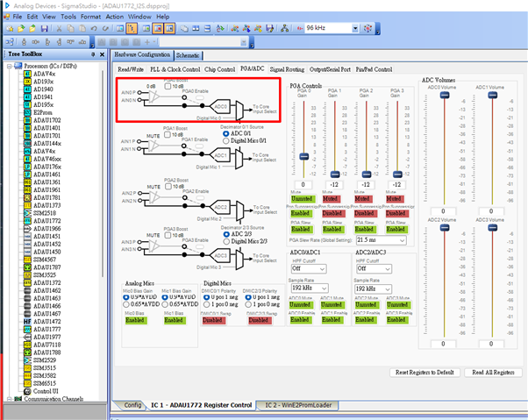Select the ADAU1772 chip in tree
The width and height of the screenshot is (528, 420).
46,221
